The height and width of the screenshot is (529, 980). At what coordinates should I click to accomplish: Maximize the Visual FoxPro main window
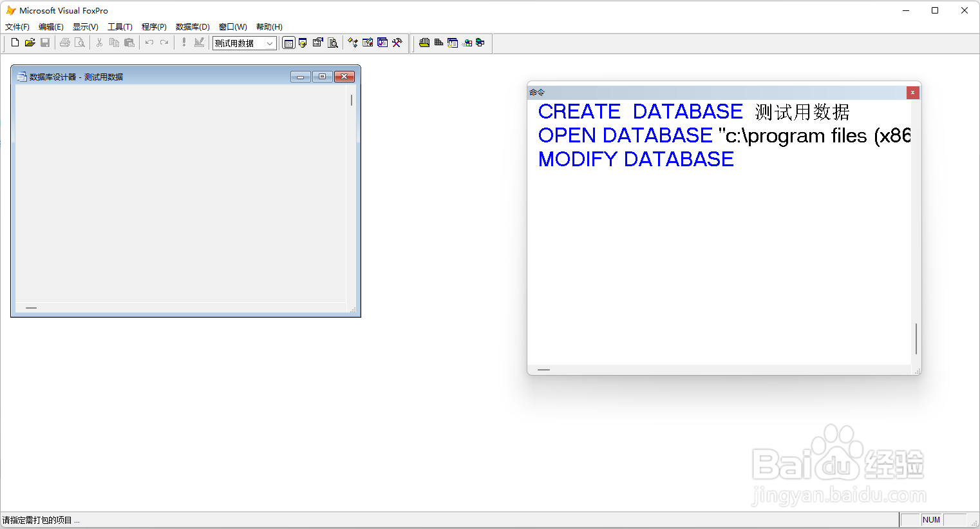tap(935, 10)
